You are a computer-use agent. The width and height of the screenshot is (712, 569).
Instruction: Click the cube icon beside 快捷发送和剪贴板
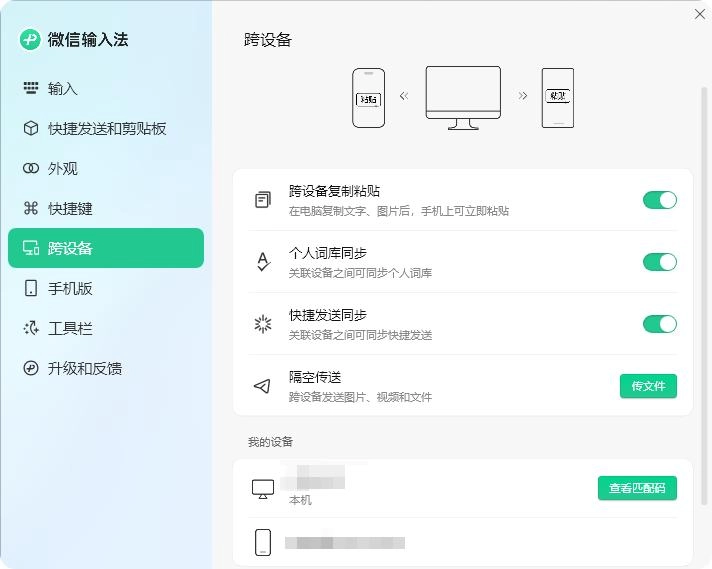[x=31, y=129]
